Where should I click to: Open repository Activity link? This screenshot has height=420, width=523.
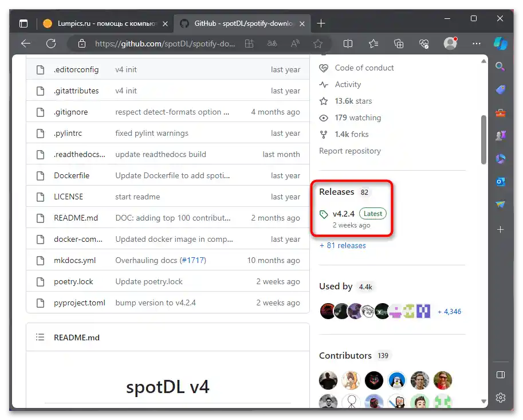click(x=348, y=84)
